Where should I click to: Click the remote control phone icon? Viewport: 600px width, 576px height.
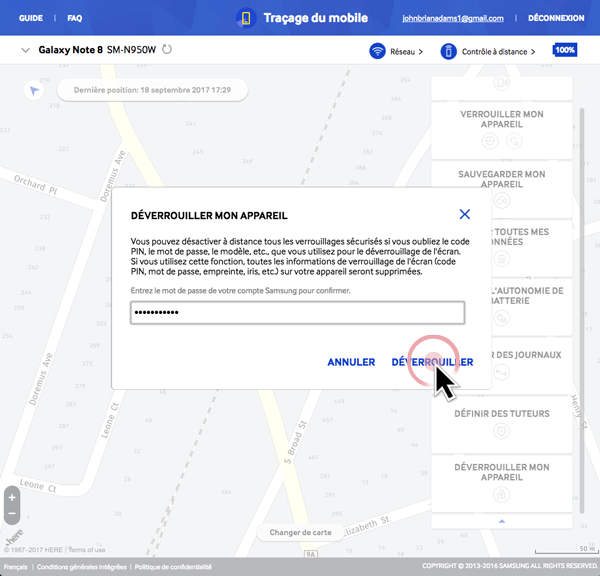click(448, 51)
